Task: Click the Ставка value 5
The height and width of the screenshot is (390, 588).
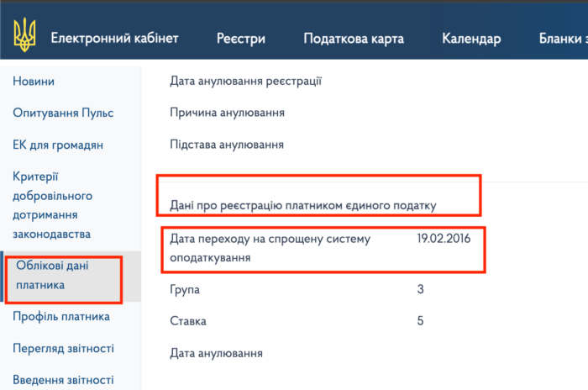Action: (x=420, y=321)
